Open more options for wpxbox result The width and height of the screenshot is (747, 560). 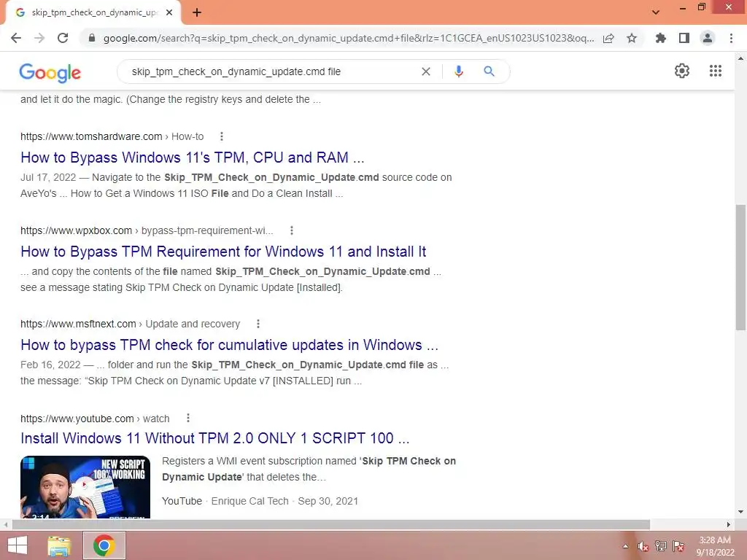click(x=292, y=230)
